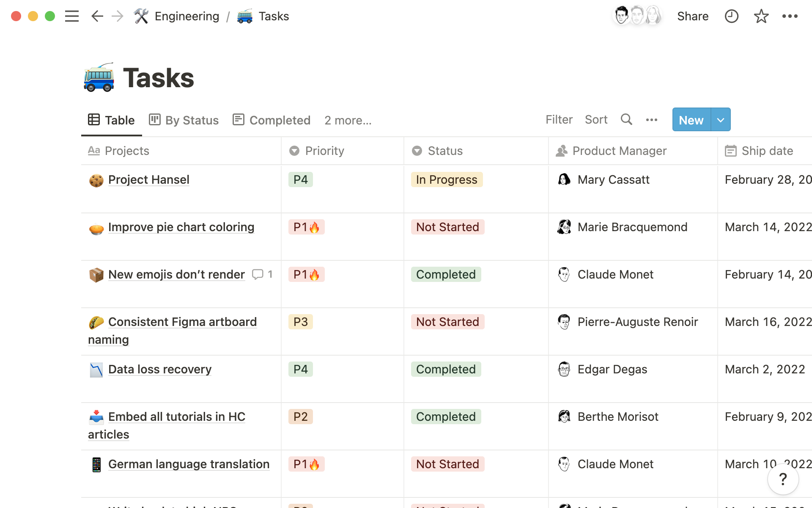This screenshot has height=508, width=812.
Task: Toggle the Favorite star icon
Action: coord(761,16)
